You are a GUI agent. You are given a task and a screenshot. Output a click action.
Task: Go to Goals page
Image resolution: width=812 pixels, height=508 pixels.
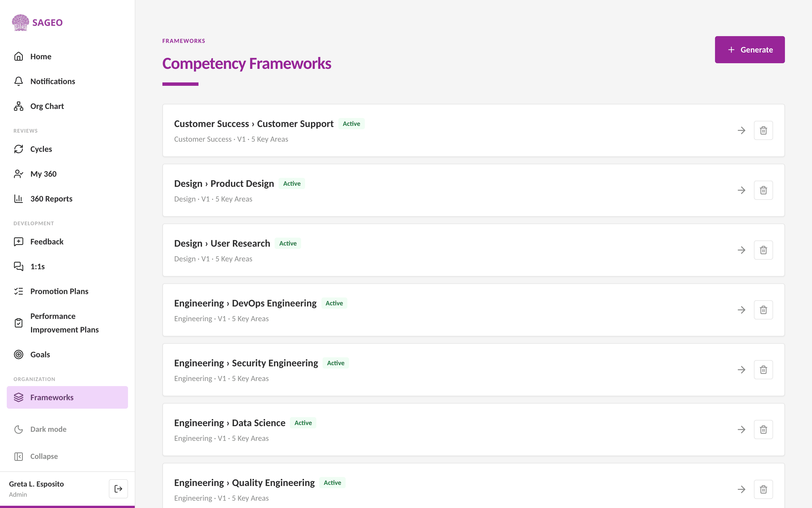[x=67, y=354]
